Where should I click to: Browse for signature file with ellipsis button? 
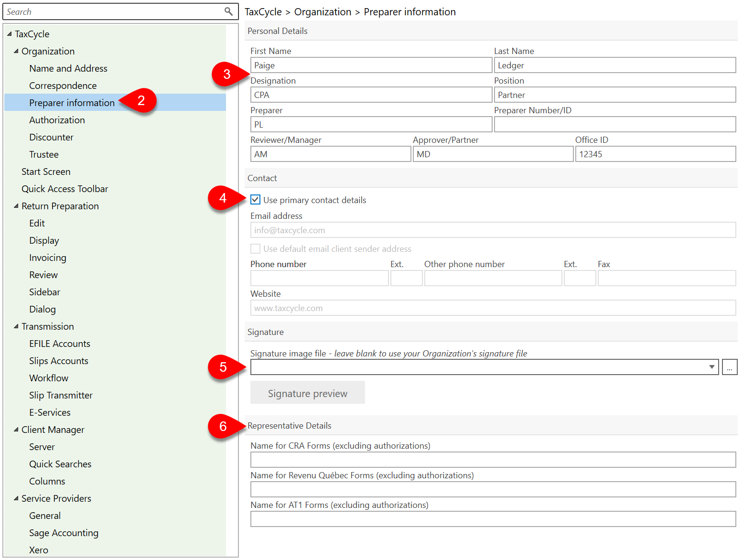pyautogui.click(x=730, y=367)
